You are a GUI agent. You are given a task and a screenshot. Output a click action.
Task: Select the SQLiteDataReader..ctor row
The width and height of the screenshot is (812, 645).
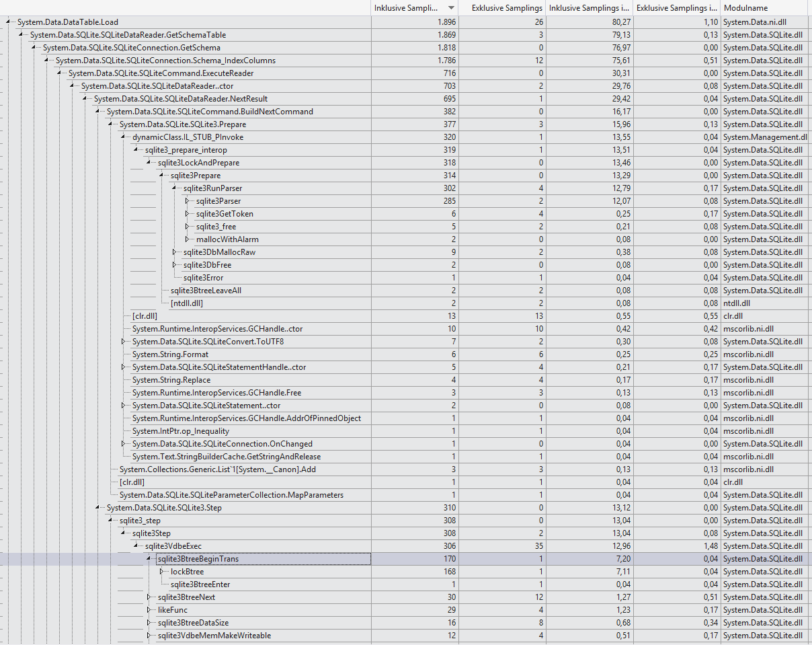pyautogui.click(x=157, y=86)
